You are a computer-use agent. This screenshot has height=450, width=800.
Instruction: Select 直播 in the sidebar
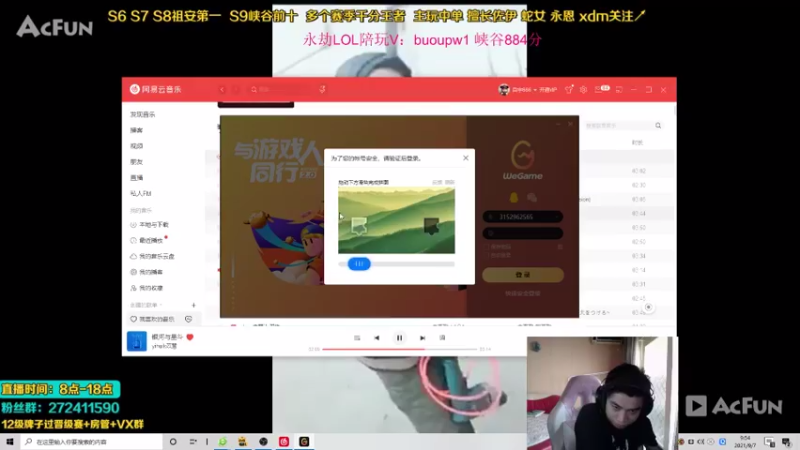tap(136, 178)
